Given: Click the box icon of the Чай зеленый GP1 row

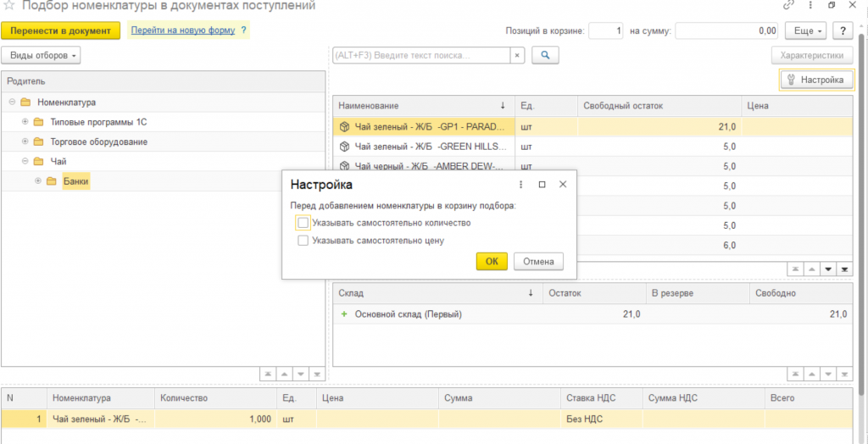Looking at the screenshot, I should pyautogui.click(x=344, y=127).
